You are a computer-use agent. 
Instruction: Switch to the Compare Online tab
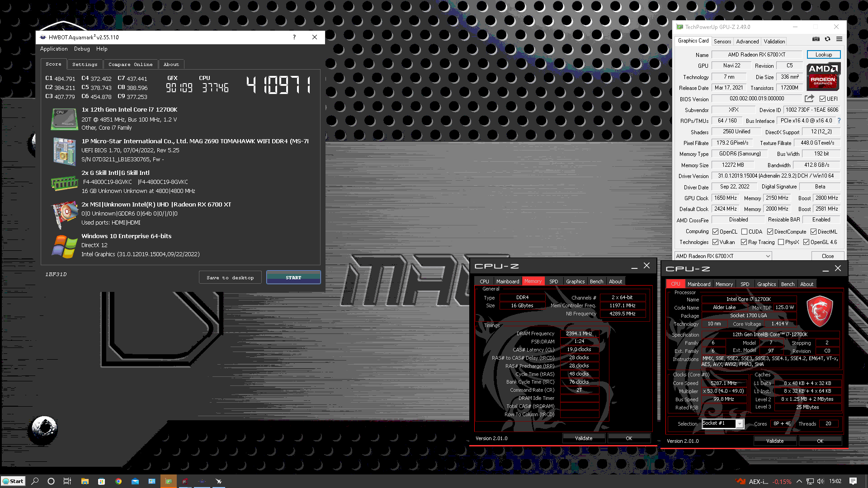(130, 65)
